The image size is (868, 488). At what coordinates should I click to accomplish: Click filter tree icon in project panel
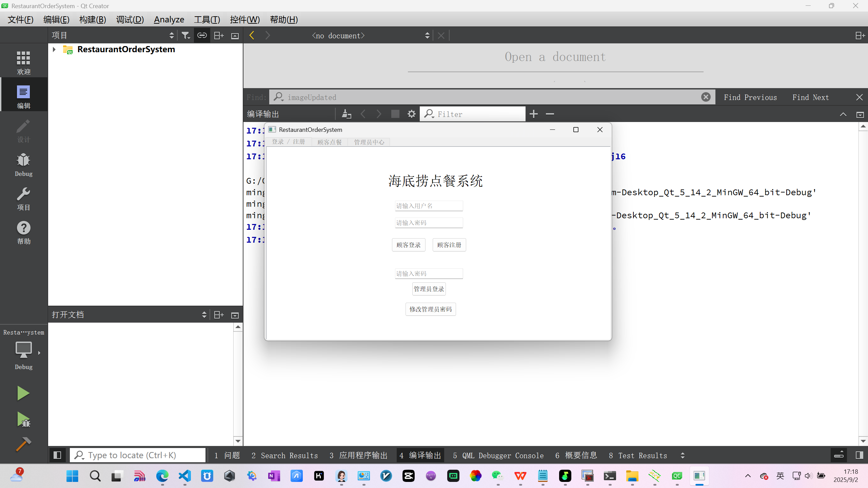click(x=186, y=35)
